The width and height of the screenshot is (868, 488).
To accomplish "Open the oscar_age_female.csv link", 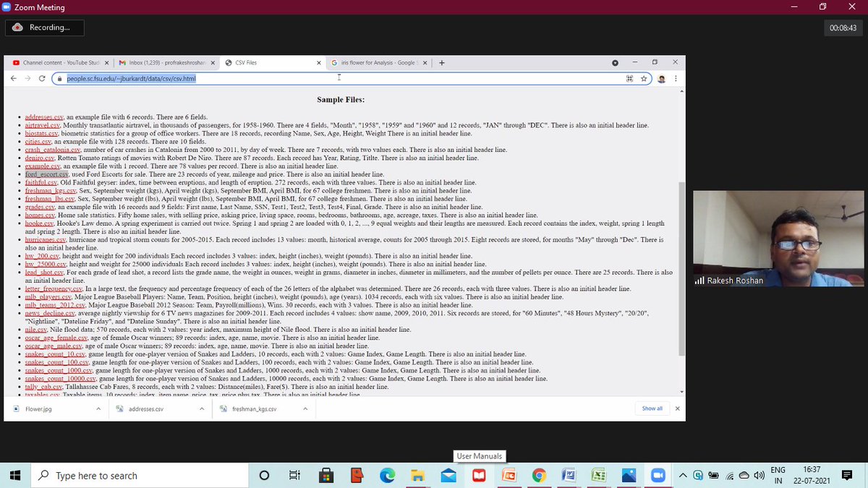I will [56, 338].
